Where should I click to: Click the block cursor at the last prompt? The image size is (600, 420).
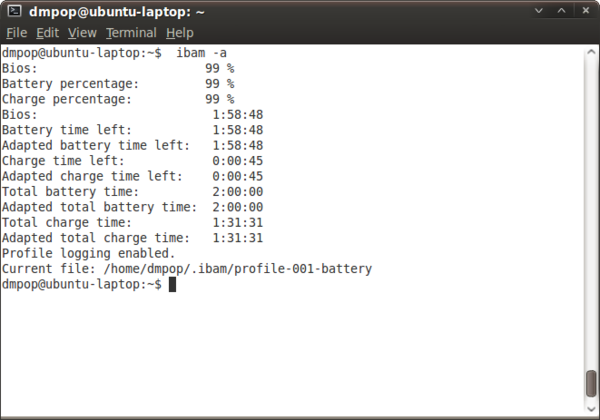172,285
